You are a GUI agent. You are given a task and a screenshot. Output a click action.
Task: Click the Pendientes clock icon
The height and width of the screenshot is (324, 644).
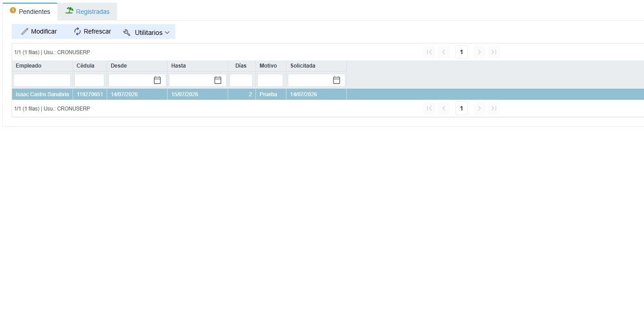click(x=13, y=10)
